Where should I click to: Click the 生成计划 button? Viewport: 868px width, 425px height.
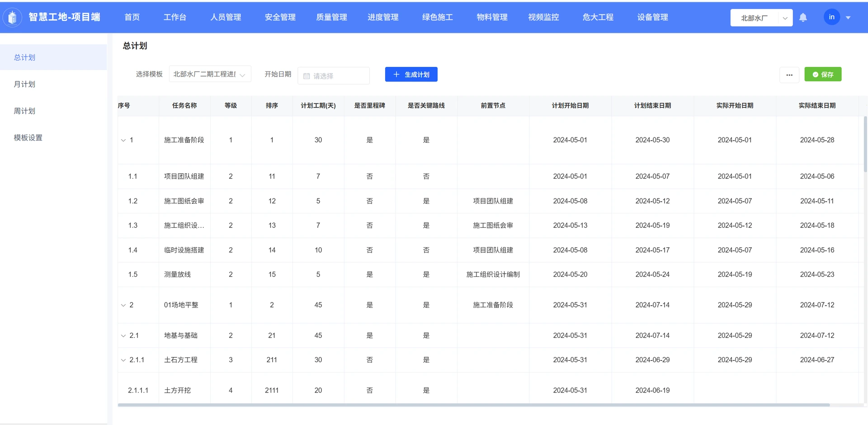(x=411, y=75)
